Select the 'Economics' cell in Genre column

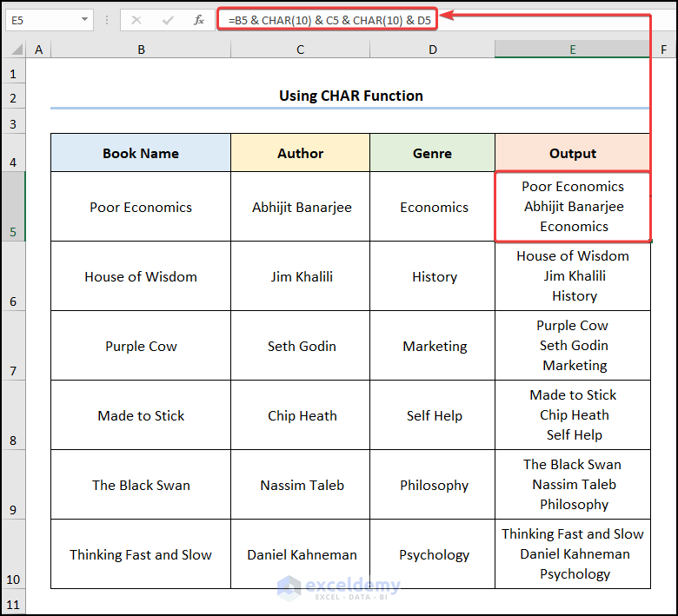[432, 207]
